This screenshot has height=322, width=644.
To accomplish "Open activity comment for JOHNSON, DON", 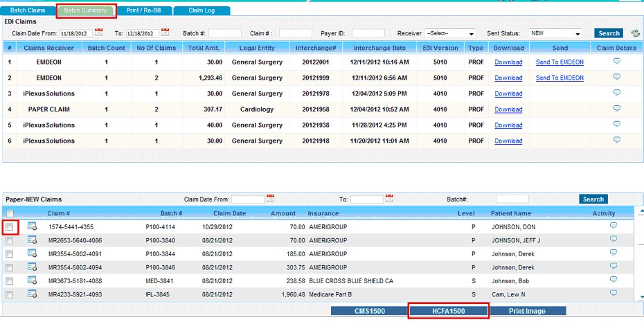I will (613, 226).
